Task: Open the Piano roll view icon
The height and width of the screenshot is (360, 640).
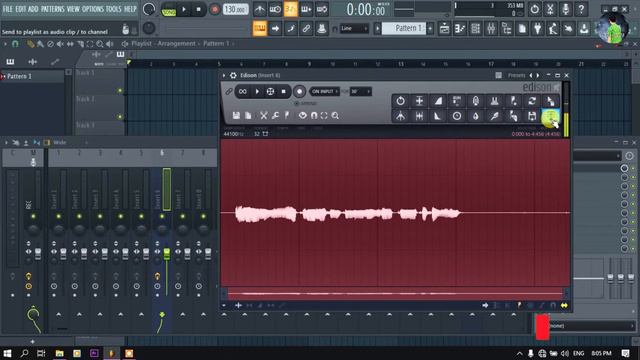Action: click(x=460, y=28)
